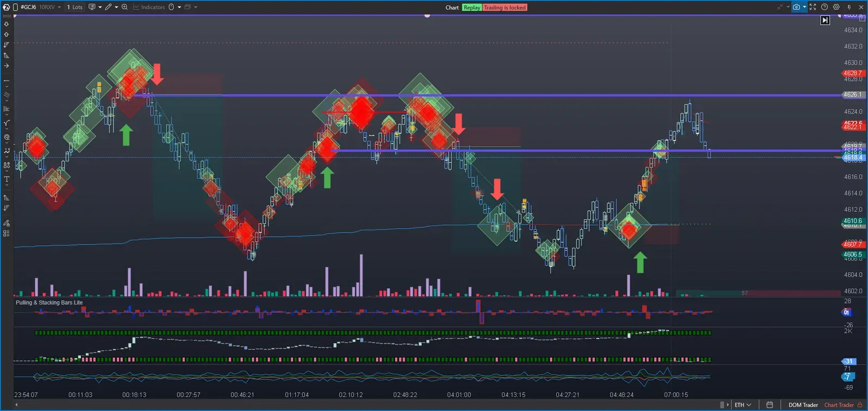Open help with the question mark icon
The image size is (868, 411).
tap(825, 7)
